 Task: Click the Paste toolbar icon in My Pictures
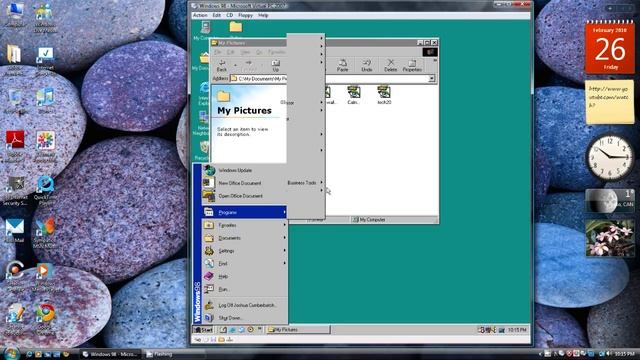[342, 65]
